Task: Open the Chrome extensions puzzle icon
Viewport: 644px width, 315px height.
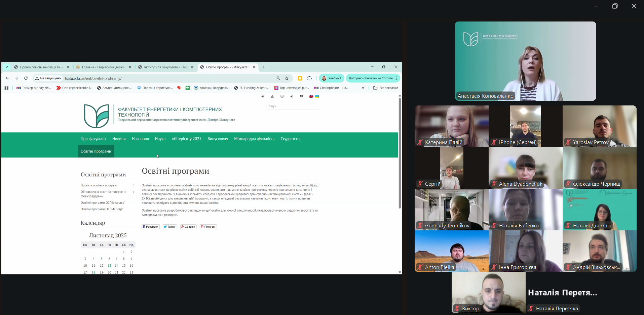Action: point(309,78)
